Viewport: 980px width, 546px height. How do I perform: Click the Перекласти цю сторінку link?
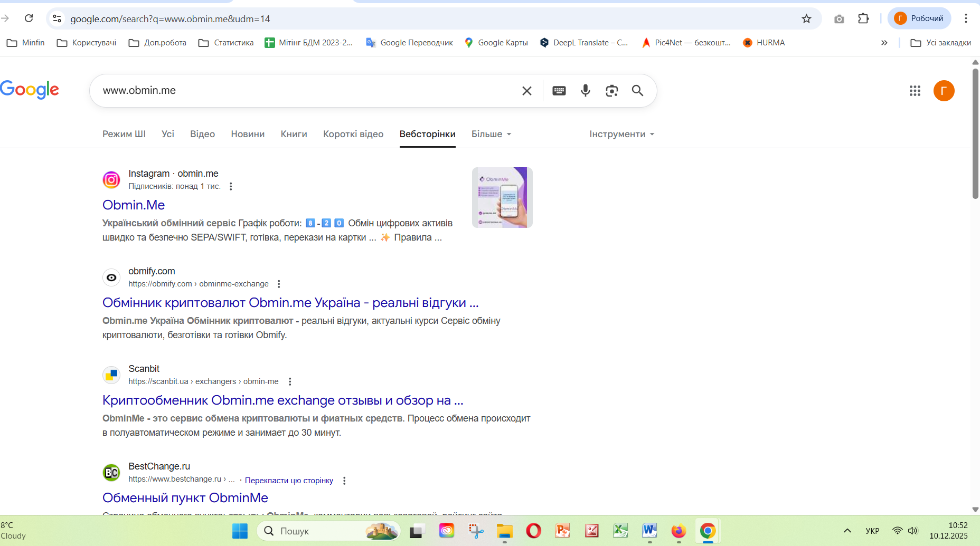(289, 481)
